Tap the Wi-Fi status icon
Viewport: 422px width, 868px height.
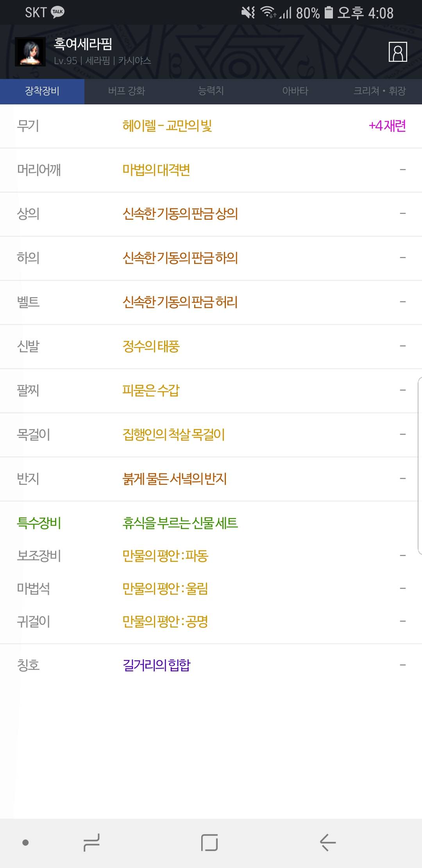[268, 12]
